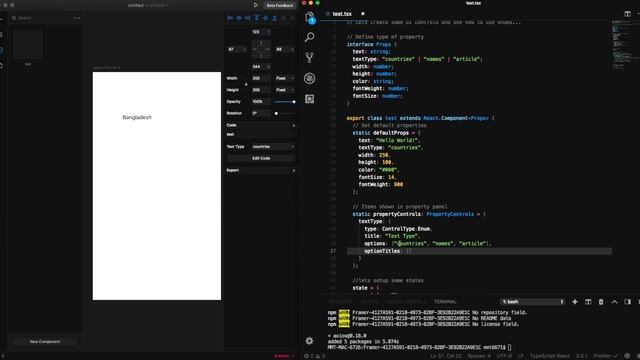Align left icon in Framer toolbar
This screenshot has height=360, width=640.
230,18
